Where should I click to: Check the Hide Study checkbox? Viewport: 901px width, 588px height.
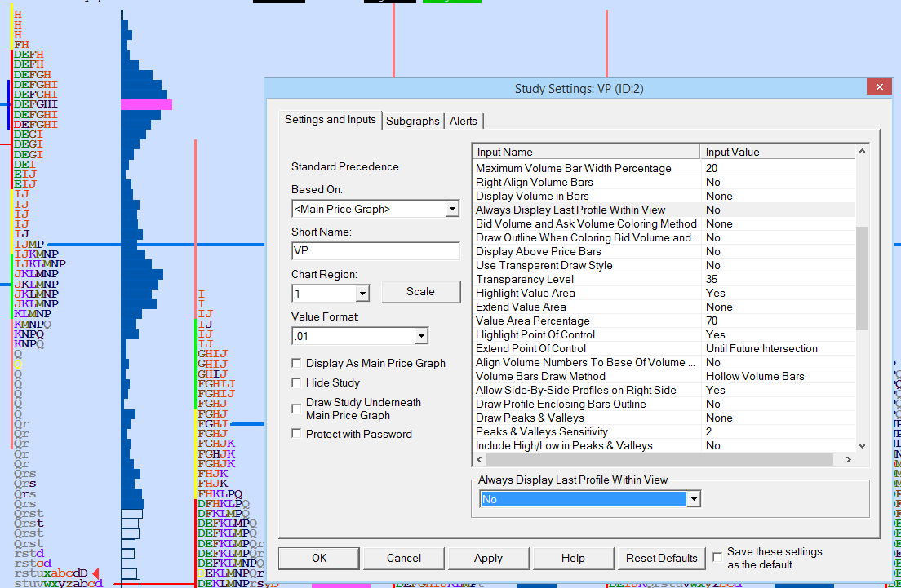(x=297, y=382)
